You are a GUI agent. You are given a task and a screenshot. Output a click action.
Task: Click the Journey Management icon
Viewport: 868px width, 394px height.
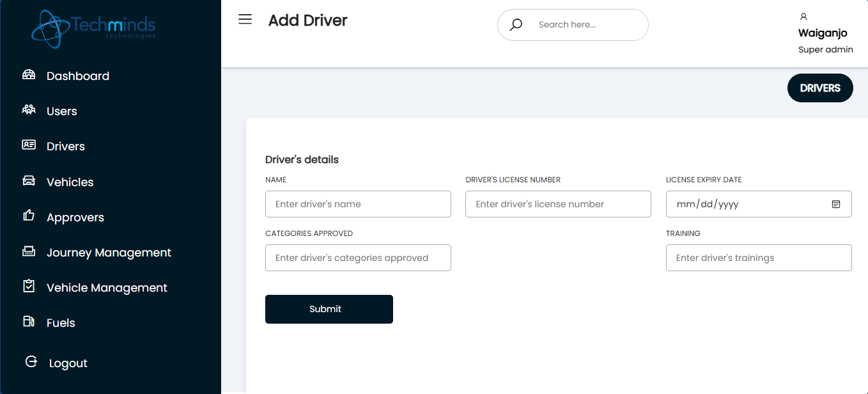pos(29,251)
